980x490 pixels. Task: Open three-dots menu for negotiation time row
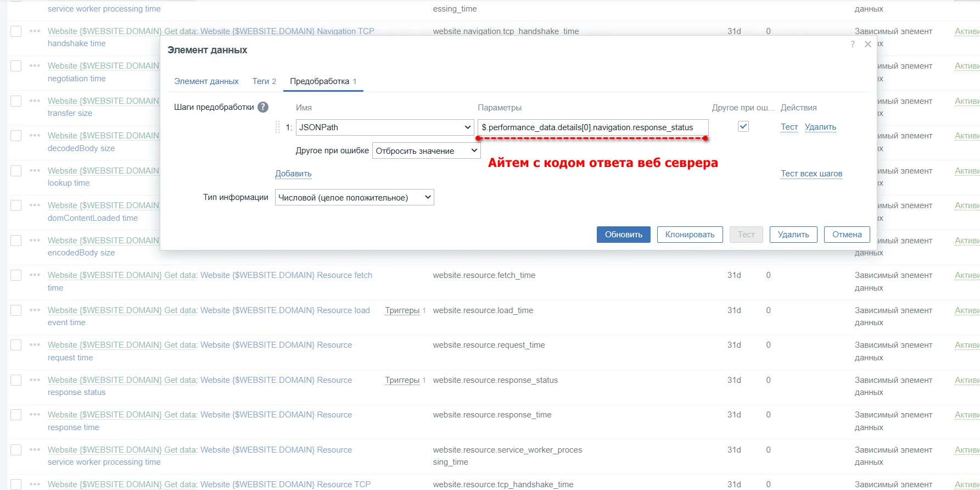tap(35, 65)
